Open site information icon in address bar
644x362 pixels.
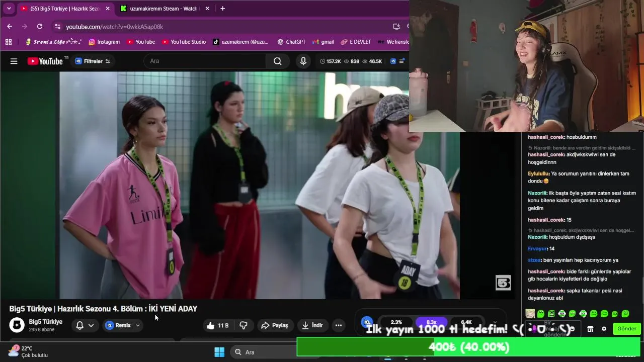tap(58, 27)
